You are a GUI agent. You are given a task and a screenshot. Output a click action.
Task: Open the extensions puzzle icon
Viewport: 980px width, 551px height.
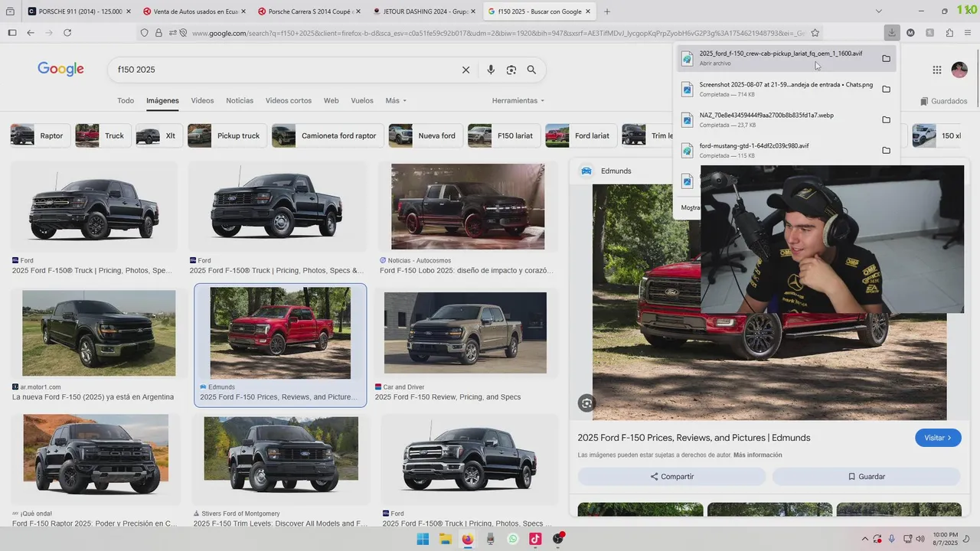coord(949,33)
